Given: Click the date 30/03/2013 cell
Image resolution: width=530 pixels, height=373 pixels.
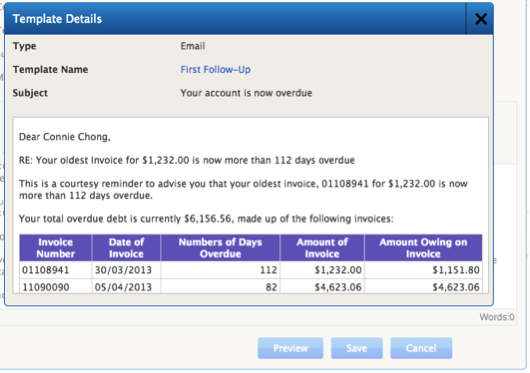Looking at the screenshot, I should coord(126,270).
